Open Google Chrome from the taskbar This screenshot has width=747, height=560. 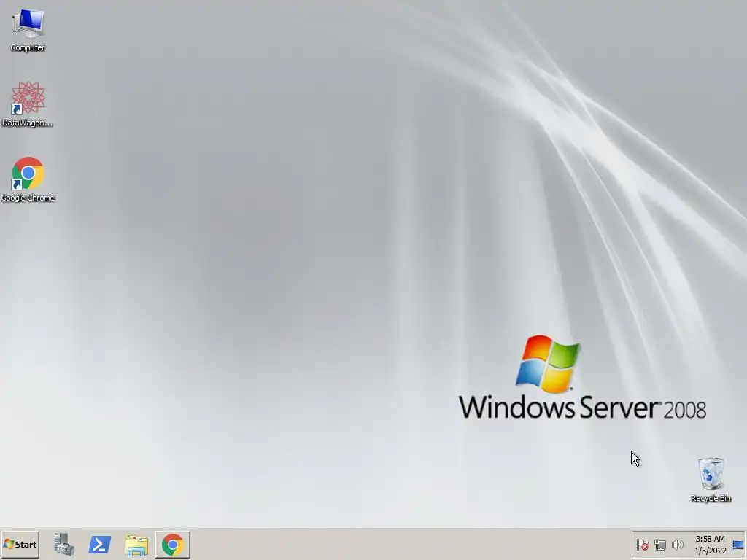click(172, 544)
